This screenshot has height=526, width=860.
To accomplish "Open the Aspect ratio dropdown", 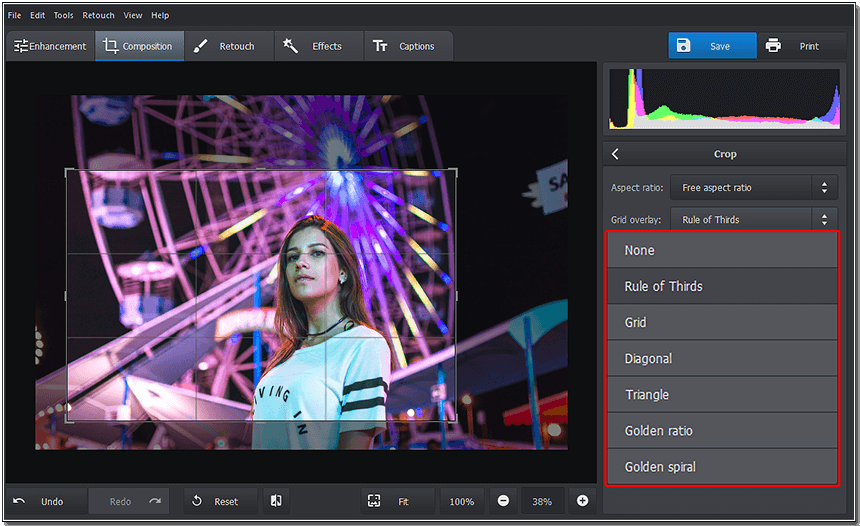I will click(754, 188).
